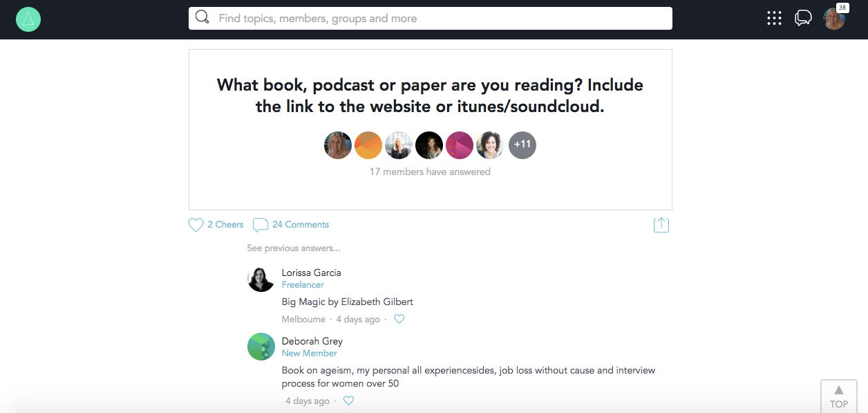Expand 'See previous answers...'
Screen dimensions: 868x413
294,248
